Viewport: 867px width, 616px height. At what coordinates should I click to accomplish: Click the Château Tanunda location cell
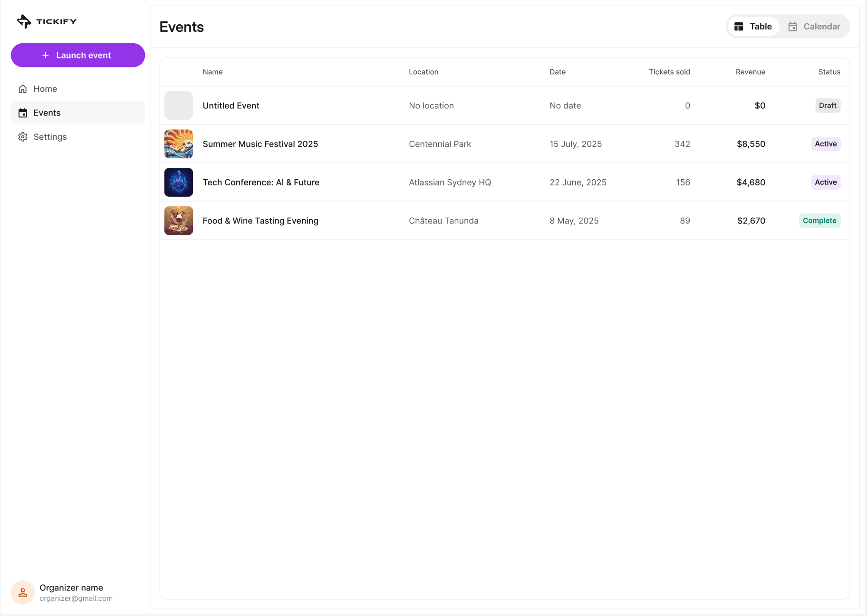tap(443, 221)
